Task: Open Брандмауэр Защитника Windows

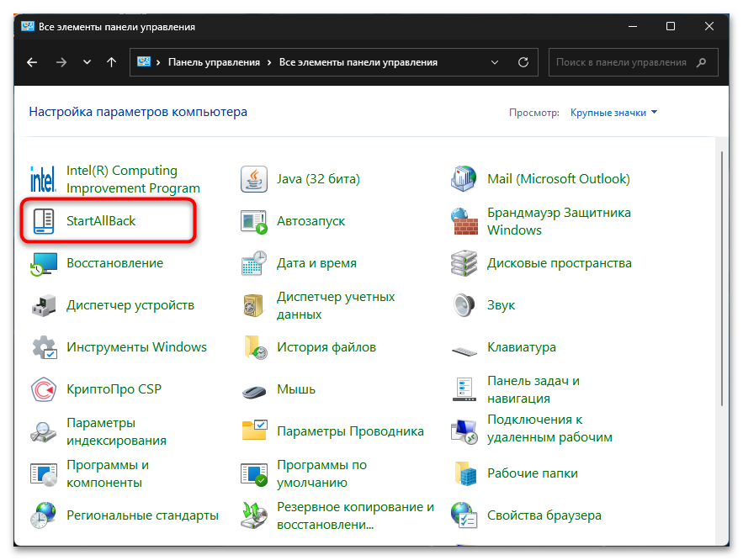Action: coord(558,220)
